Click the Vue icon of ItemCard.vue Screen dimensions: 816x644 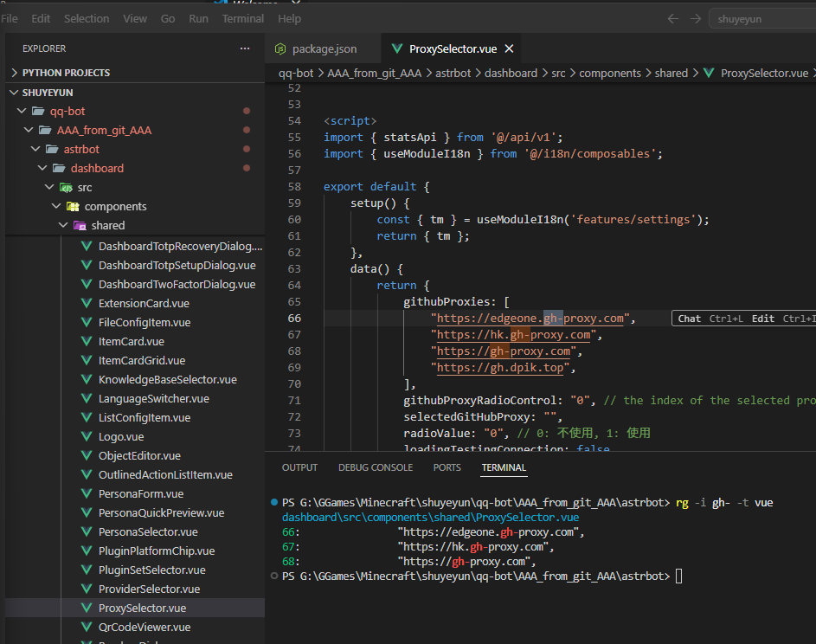87,341
